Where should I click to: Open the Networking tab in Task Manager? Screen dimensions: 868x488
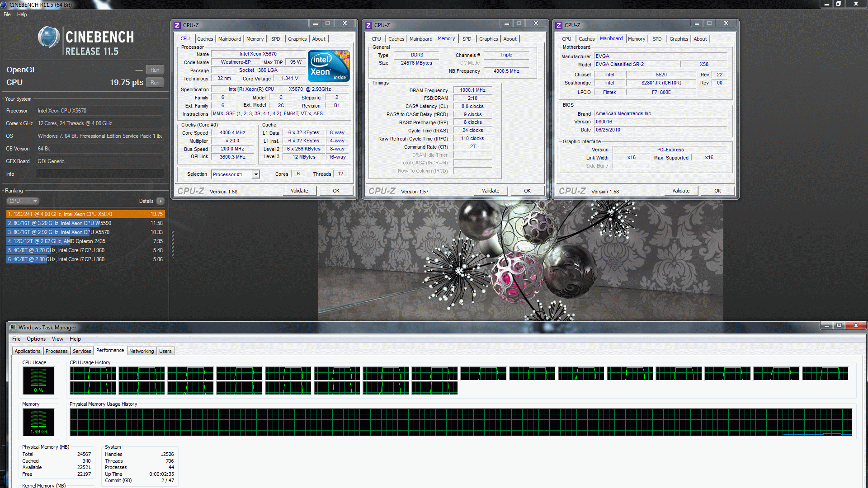142,351
